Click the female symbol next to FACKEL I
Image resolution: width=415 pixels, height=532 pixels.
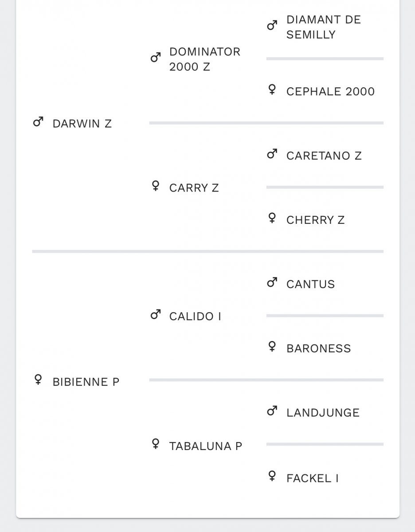272,477
